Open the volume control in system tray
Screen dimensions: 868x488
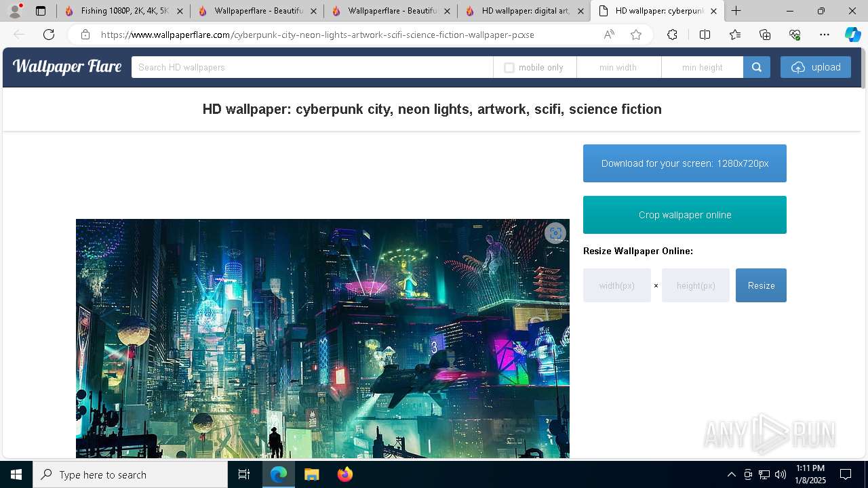[x=781, y=474]
